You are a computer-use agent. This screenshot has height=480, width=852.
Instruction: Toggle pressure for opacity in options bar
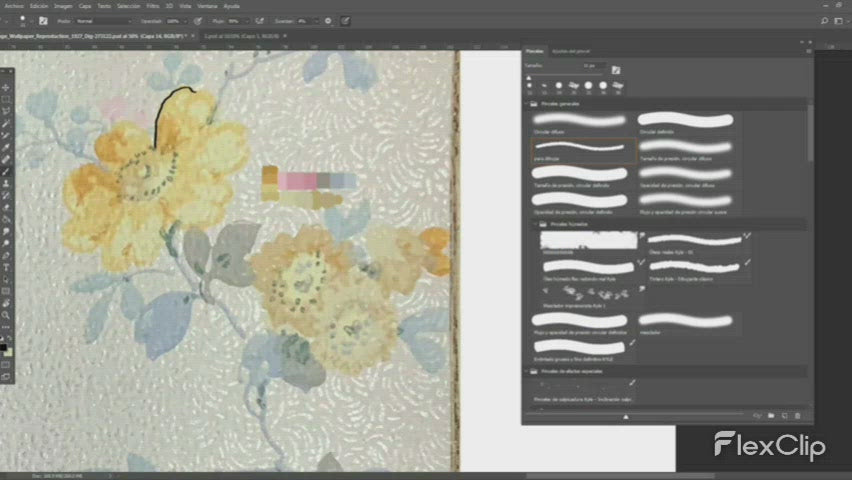coord(197,20)
